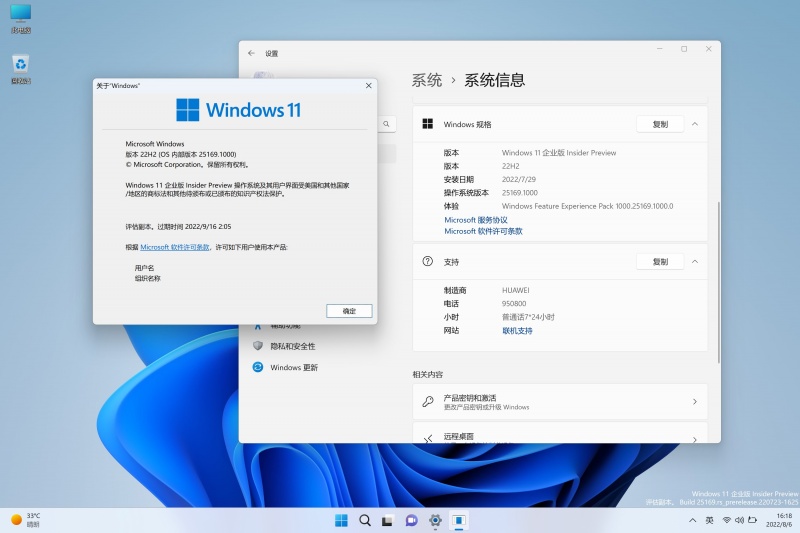800x533 pixels.
Task: Click the shield icon for 隐私和安全性
Action: (258, 346)
